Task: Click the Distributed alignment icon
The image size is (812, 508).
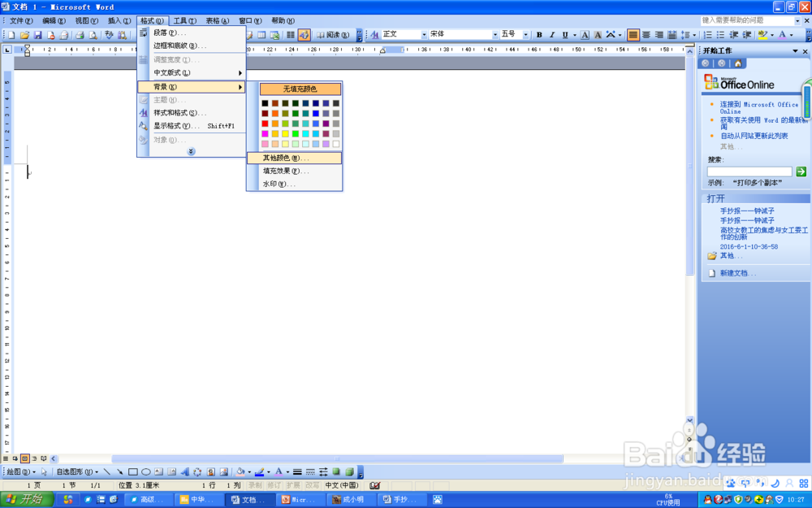Action: (x=672, y=35)
